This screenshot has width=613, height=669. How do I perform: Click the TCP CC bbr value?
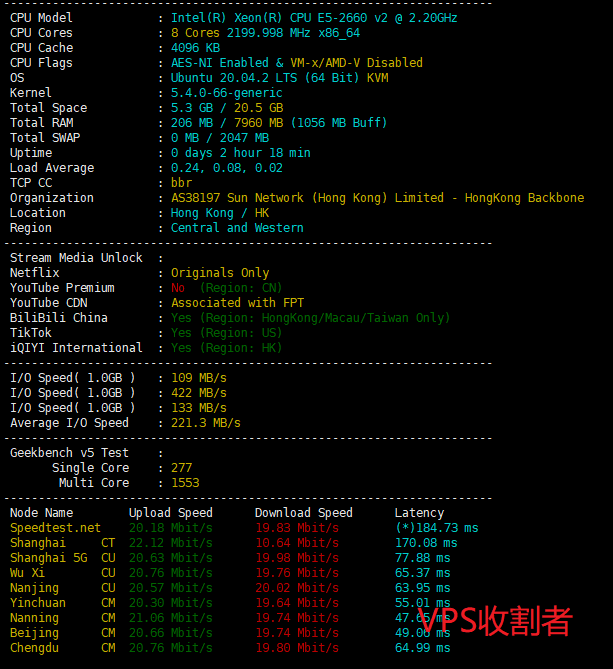(x=181, y=183)
